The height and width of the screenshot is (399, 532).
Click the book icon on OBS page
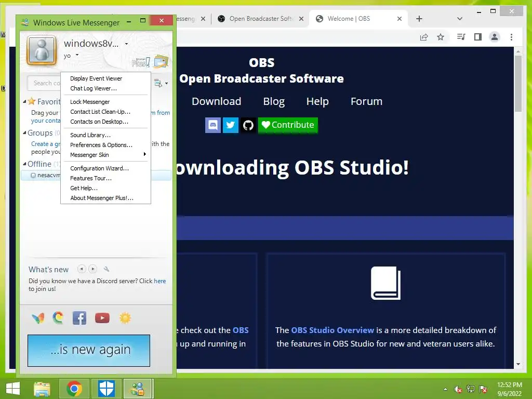386,283
